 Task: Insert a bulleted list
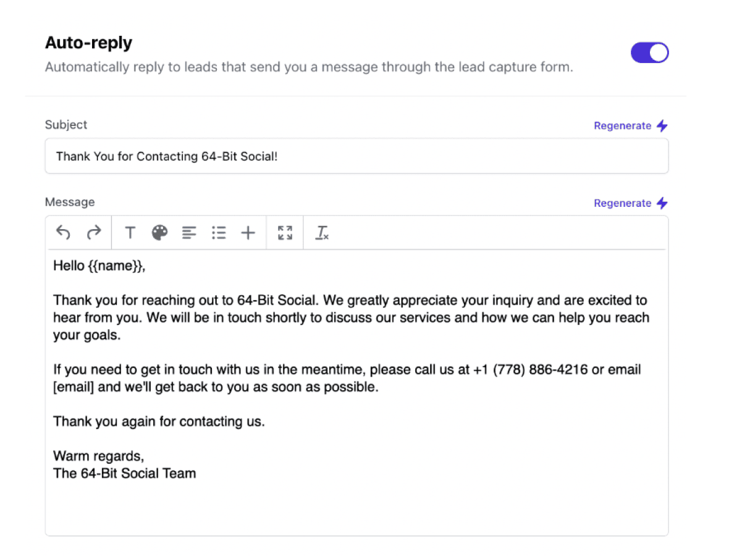[x=219, y=232]
